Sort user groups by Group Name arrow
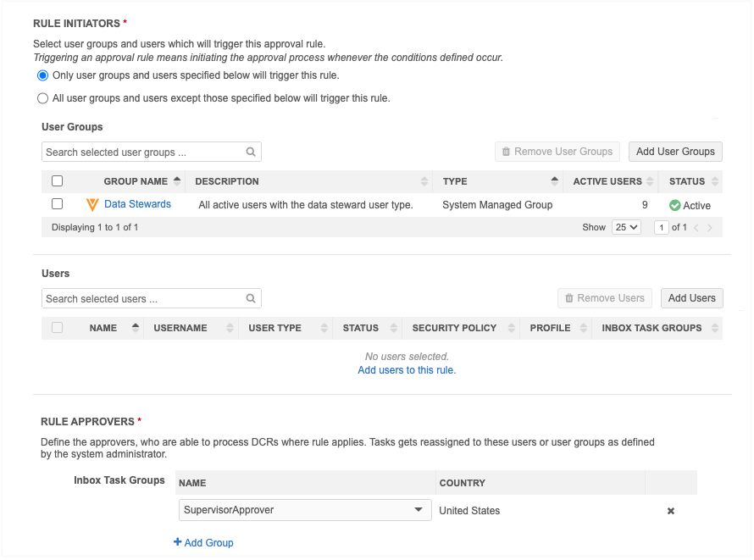754x560 pixels. (177, 181)
